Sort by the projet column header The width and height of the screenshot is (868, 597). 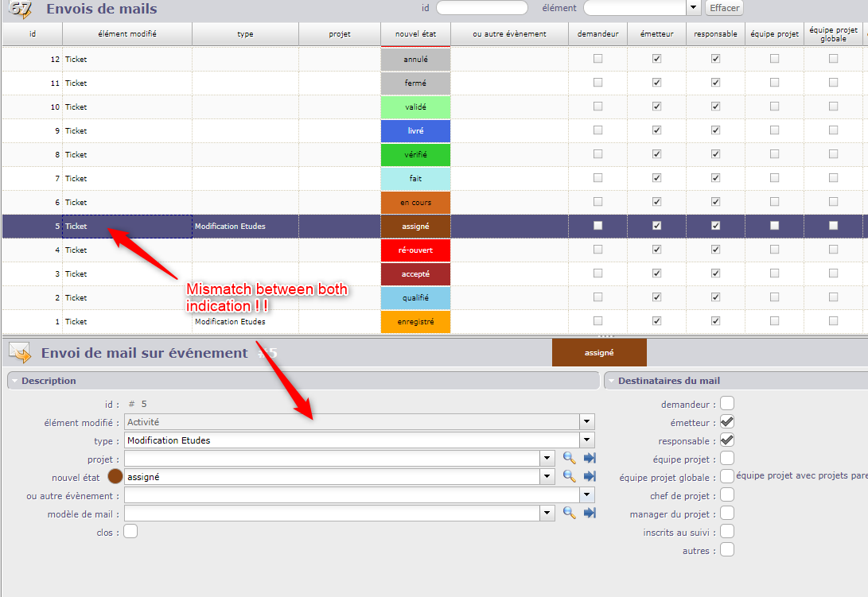pos(340,33)
